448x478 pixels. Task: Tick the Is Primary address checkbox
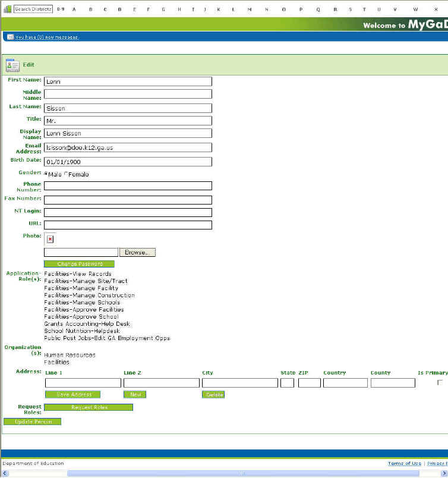(440, 383)
